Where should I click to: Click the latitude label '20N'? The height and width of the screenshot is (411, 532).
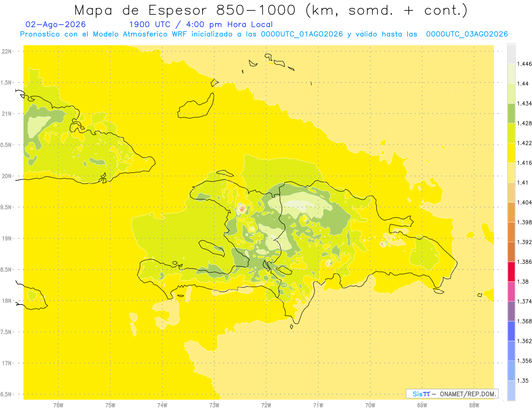coord(7,176)
